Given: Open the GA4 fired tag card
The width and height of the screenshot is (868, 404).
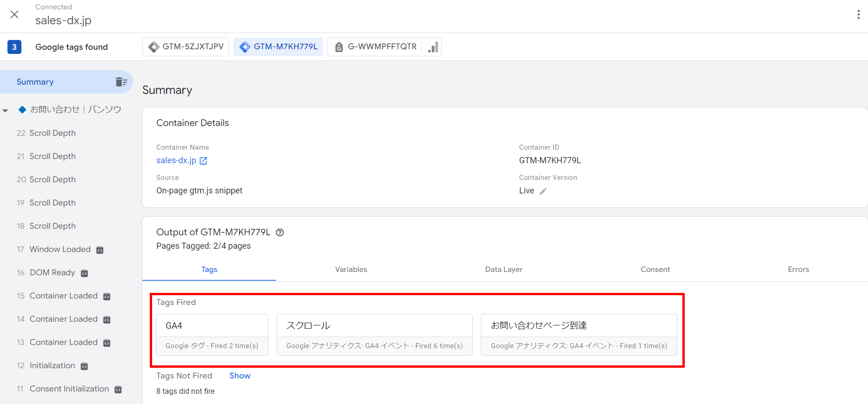Looking at the screenshot, I should (212, 335).
